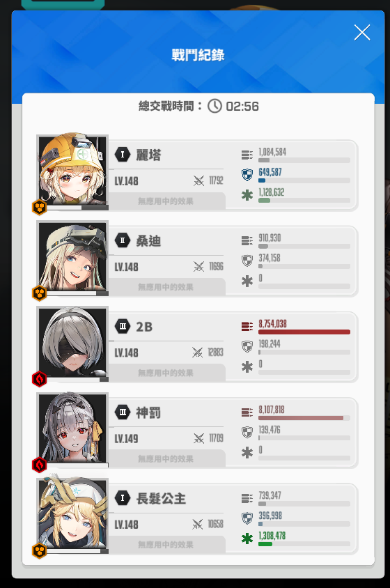Screen dimensions: 390x588
Task: Click 麗塔's yellow helmet portrait
Action: point(72,170)
